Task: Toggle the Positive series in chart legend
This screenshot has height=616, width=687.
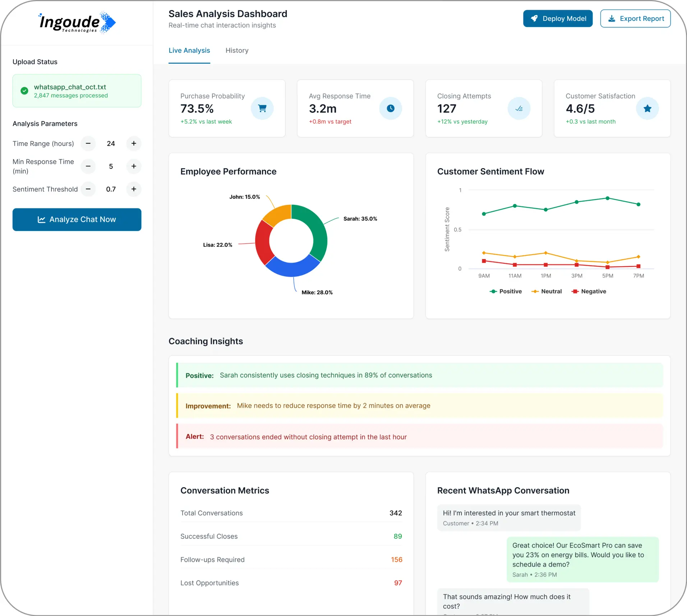Action: tap(506, 291)
